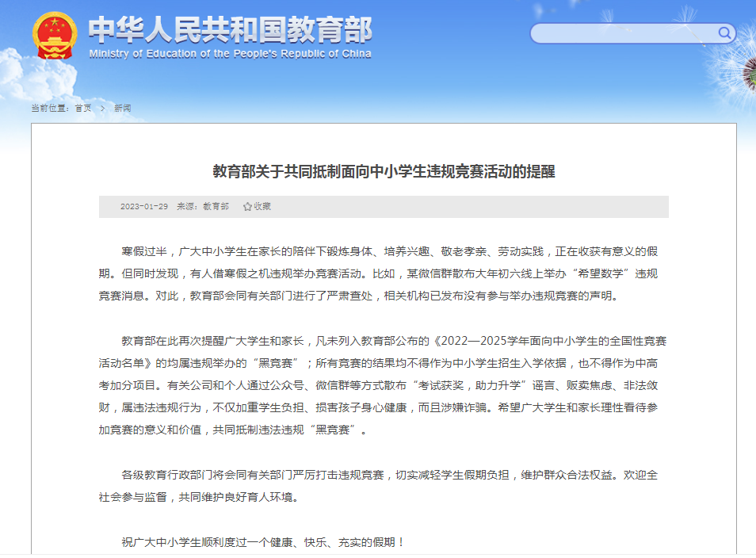Click inside the header search field

(x=622, y=33)
